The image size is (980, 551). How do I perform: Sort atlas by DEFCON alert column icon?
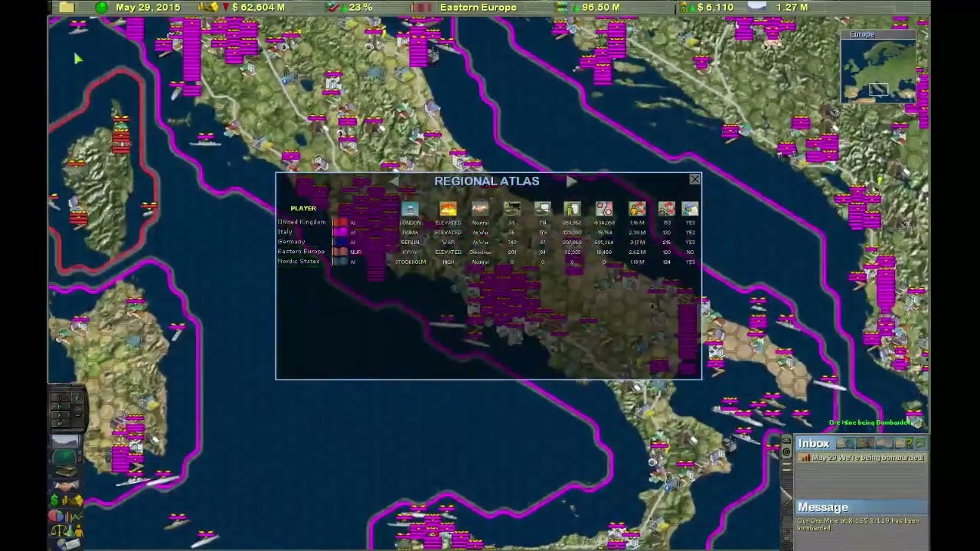(x=448, y=209)
